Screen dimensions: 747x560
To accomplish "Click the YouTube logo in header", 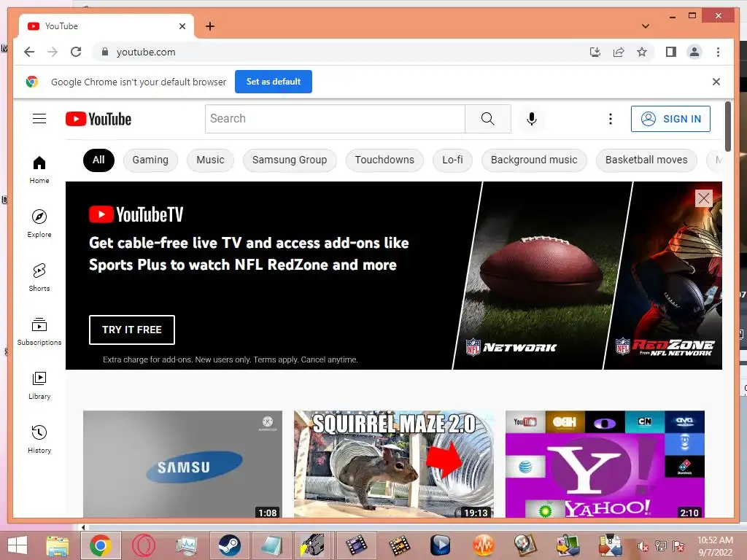I will [98, 119].
